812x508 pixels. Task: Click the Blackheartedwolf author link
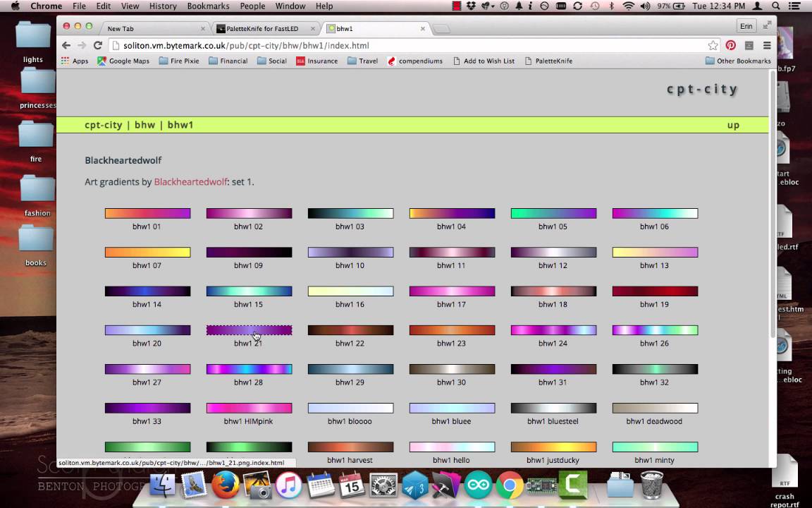point(190,182)
